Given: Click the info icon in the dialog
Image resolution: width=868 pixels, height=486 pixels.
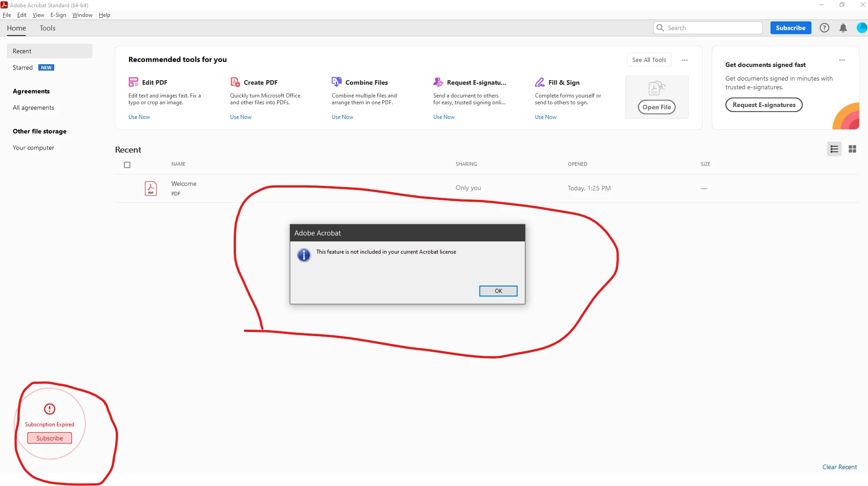Looking at the screenshot, I should tap(304, 255).
